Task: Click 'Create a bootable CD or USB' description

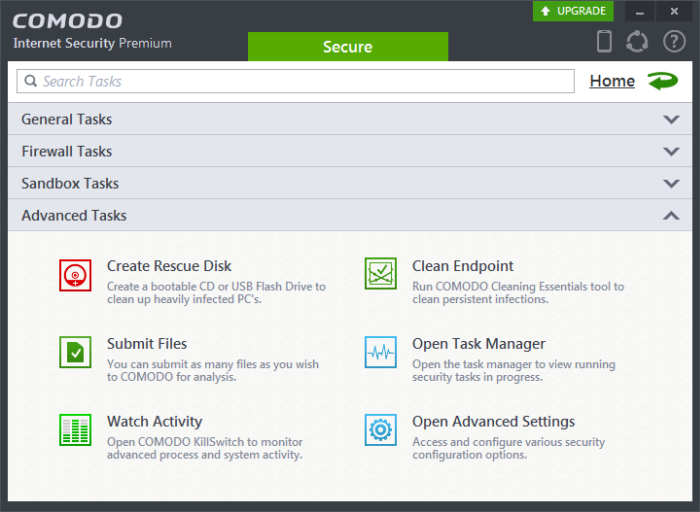Action: [x=216, y=293]
